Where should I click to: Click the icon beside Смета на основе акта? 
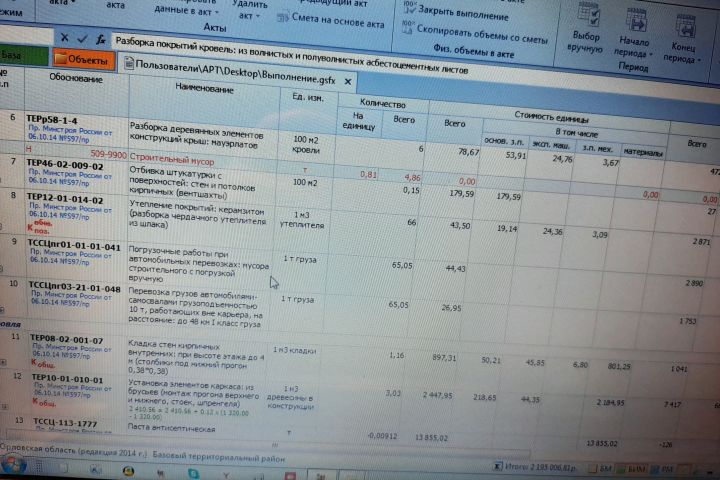pyautogui.click(x=282, y=17)
